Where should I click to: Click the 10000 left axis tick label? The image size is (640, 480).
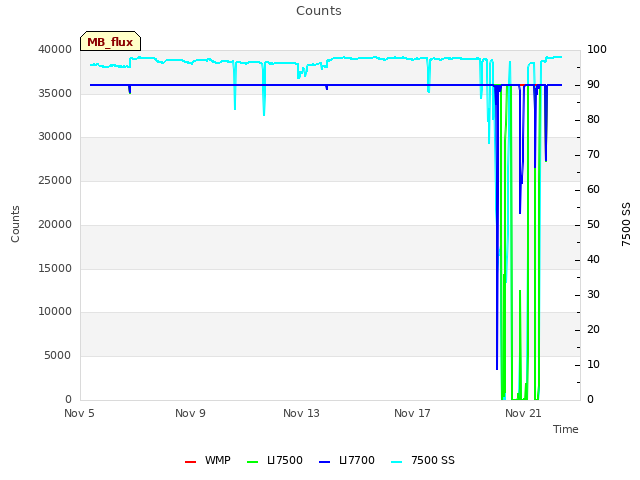[55, 312]
